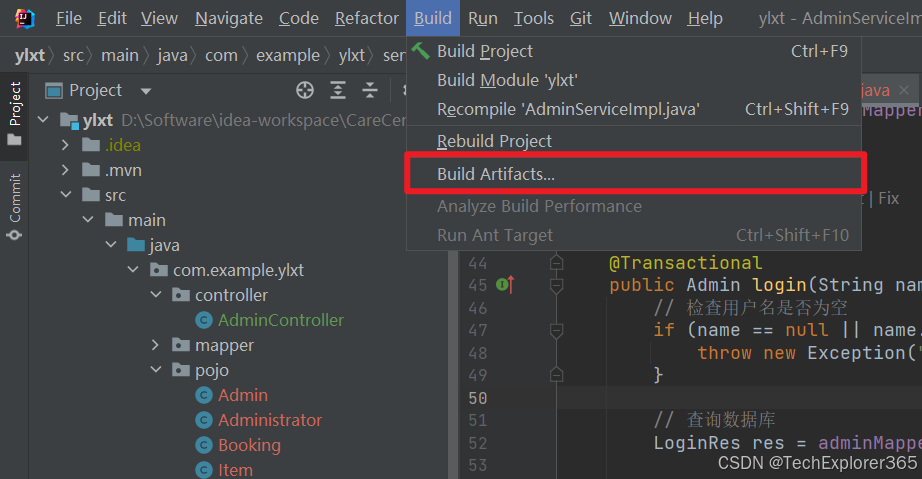Click the Project panel window icon
The image size is (922, 479).
point(54,91)
